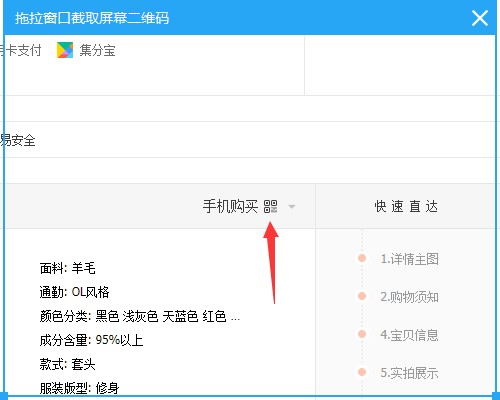
Task: Click the 颜色分类 attribute line
Action: 140,316
